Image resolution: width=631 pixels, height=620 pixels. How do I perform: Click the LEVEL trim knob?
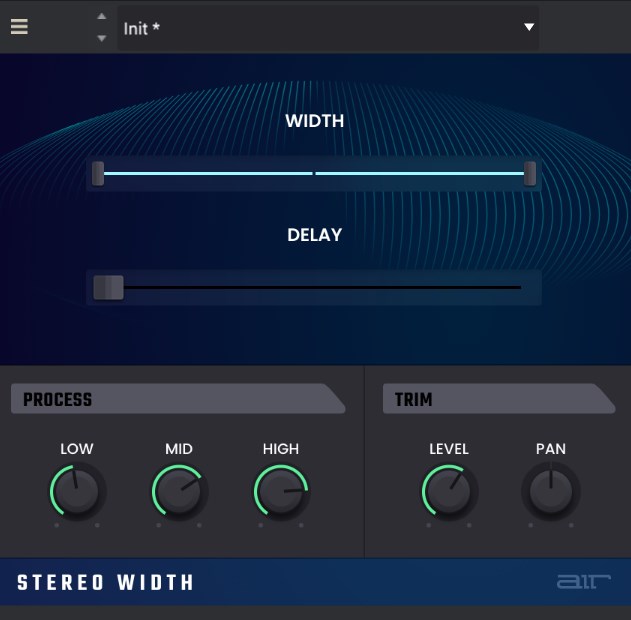(449, 491)
